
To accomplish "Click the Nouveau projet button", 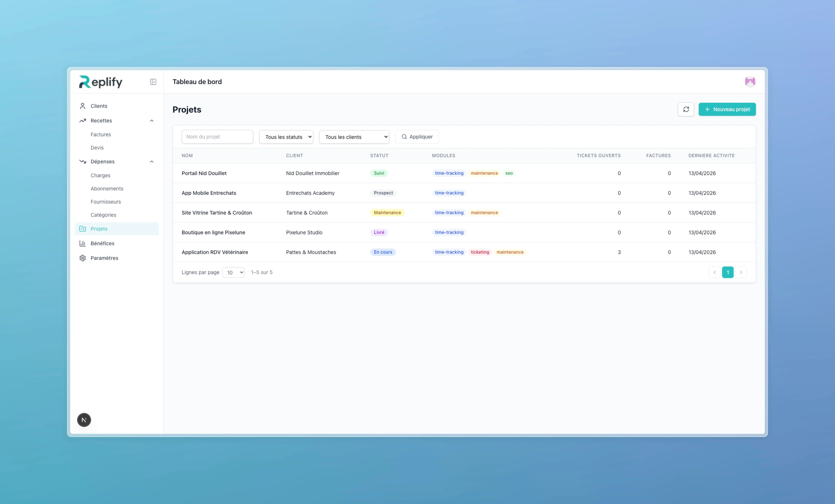I will tap(727, 109).
